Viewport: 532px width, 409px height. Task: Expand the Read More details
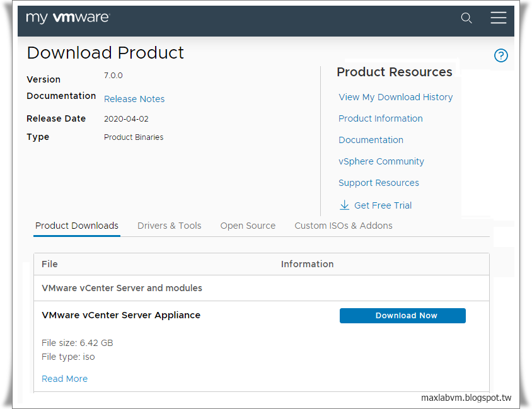pos(64,379)
